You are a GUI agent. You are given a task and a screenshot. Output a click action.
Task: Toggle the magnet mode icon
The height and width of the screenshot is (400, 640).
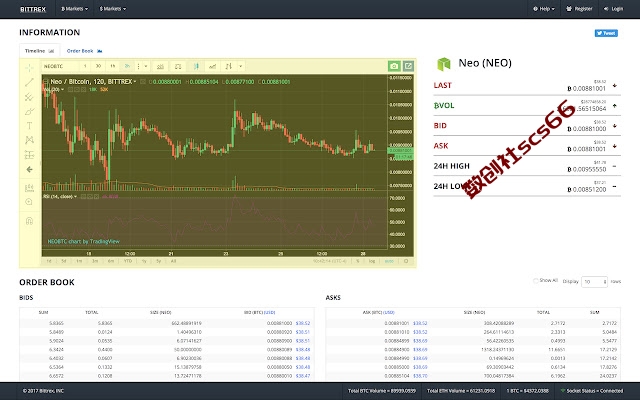pos(29,221)
